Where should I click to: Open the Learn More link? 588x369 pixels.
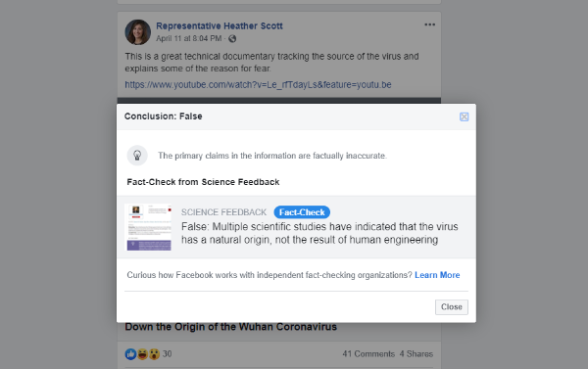pos(437,275)
